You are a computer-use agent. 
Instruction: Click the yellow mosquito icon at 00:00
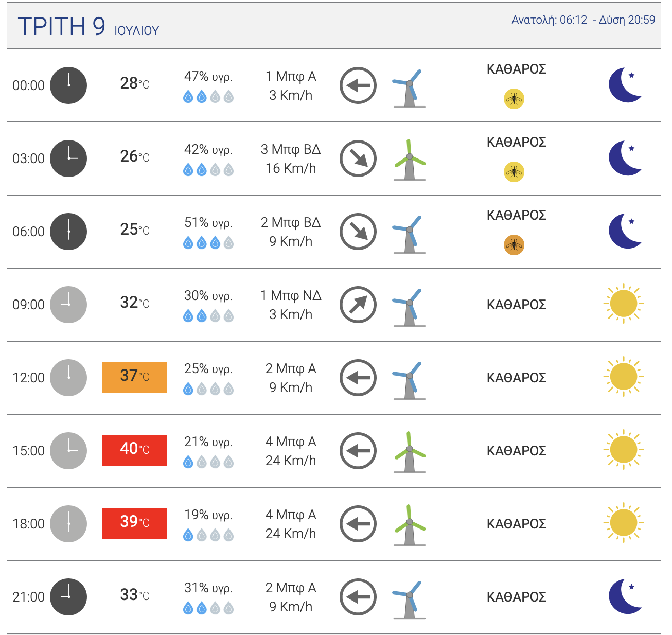point(514,99)
